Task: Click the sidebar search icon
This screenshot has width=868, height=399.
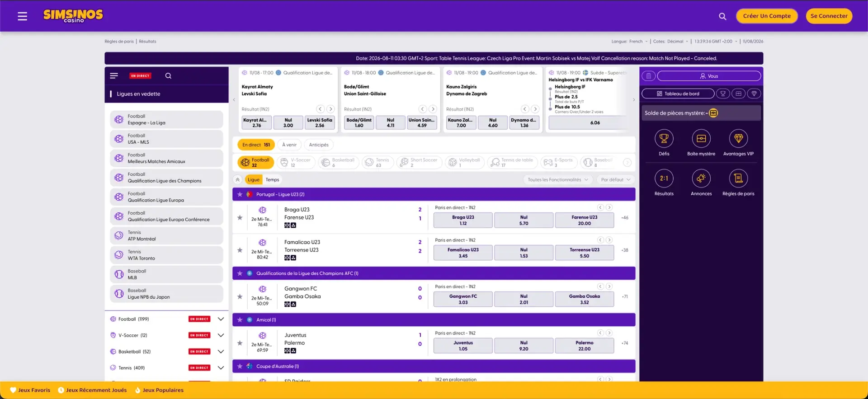Action: point(168,76)
